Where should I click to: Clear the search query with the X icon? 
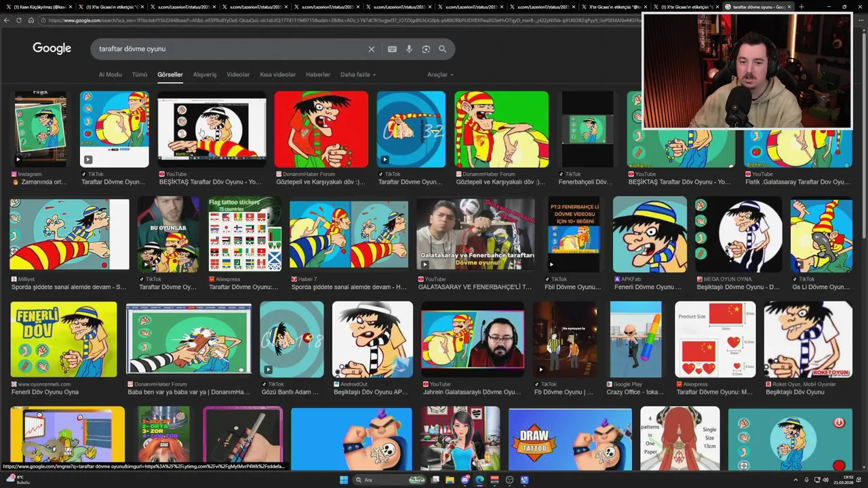click(371, 49)
